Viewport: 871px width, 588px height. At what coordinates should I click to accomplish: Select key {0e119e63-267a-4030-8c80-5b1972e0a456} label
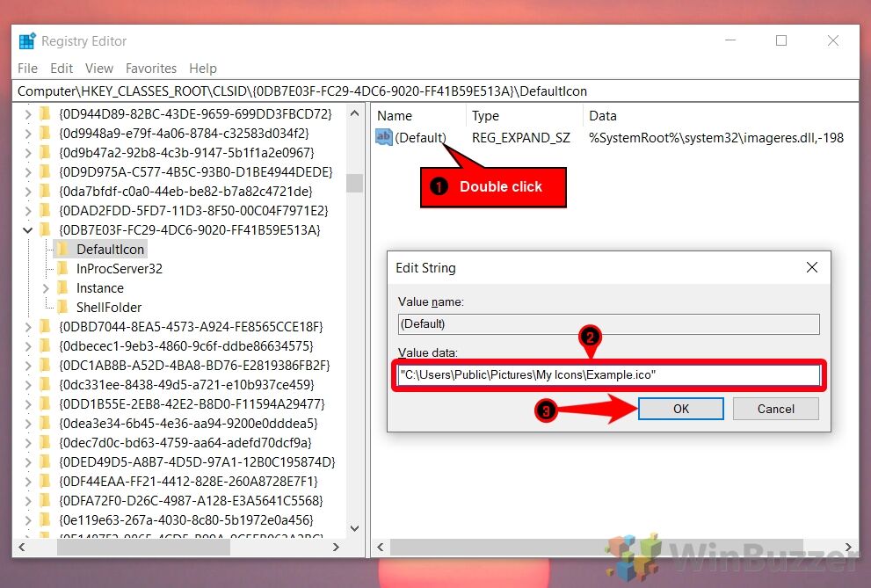pyautogui.click(x=186, y=520)
